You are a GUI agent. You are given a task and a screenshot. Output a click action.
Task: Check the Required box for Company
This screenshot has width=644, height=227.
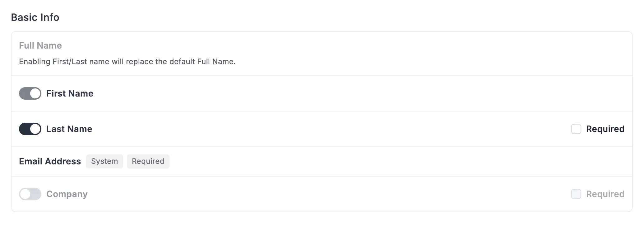(x=576, y=194)
